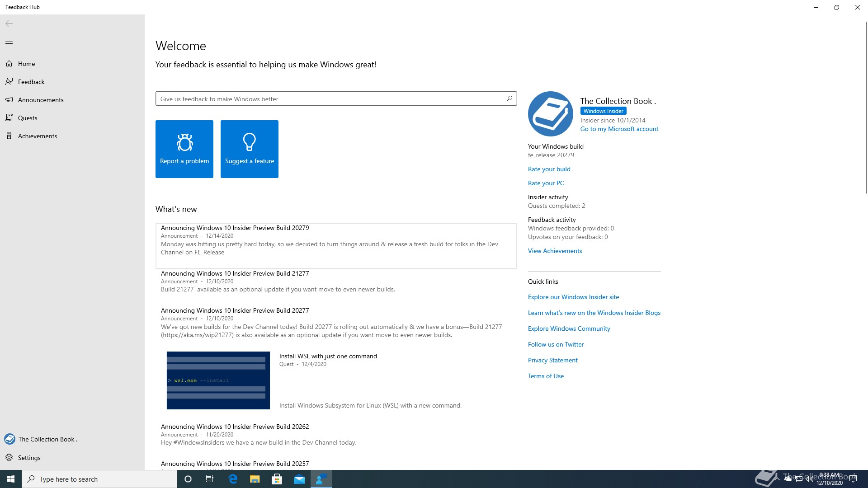Click the Rate your build link
The width and height of the screenshot is (868, 488).
[x=549, y=169]
